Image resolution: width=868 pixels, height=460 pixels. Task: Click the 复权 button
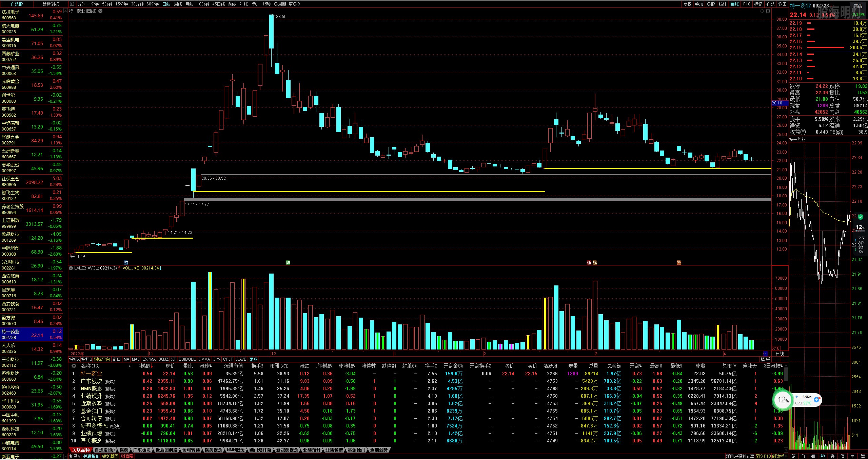pyautogui.click(x=687, y=4)
